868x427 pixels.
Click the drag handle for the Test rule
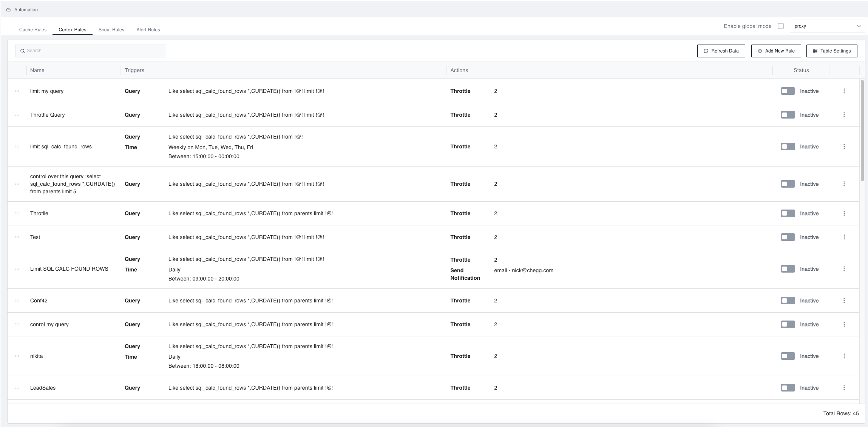17,237
